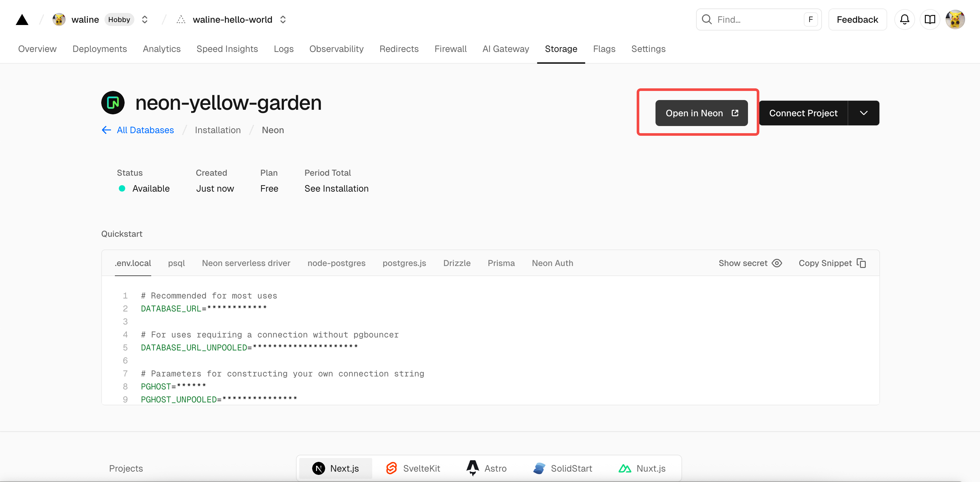Select the SvelteKit framework icon
The width and height of the screenshot is (980, 482).
pos(391,468)
